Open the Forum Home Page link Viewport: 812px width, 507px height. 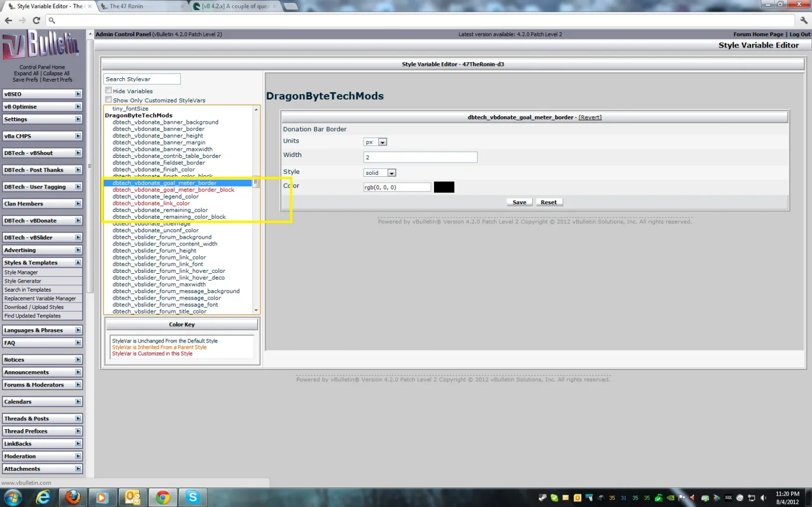[x=758, y=34]
